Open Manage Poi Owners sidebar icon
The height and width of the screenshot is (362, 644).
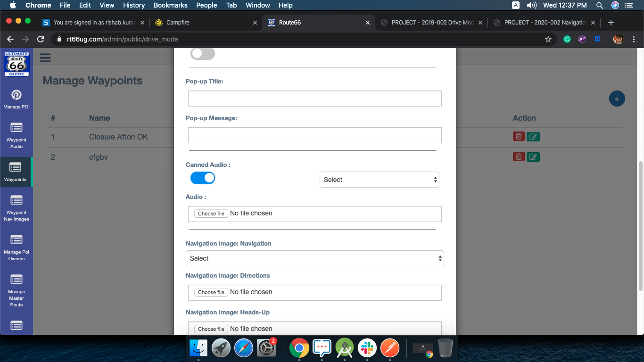pyautogui.click(x=17, y=247)
